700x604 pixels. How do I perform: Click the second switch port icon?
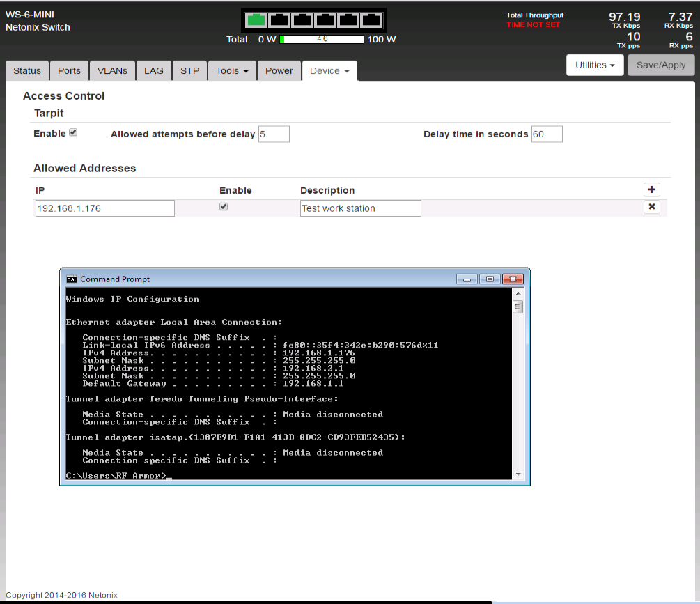279,20
